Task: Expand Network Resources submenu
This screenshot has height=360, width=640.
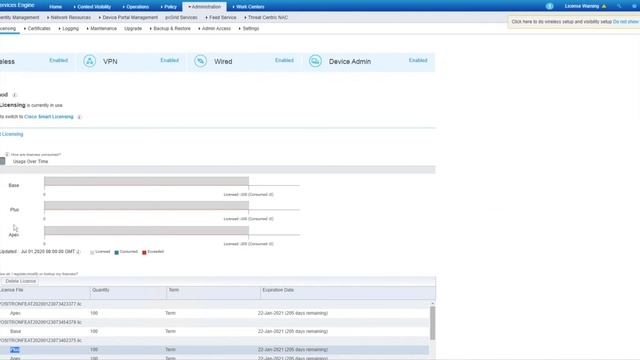Action: (x=69, y=18)
